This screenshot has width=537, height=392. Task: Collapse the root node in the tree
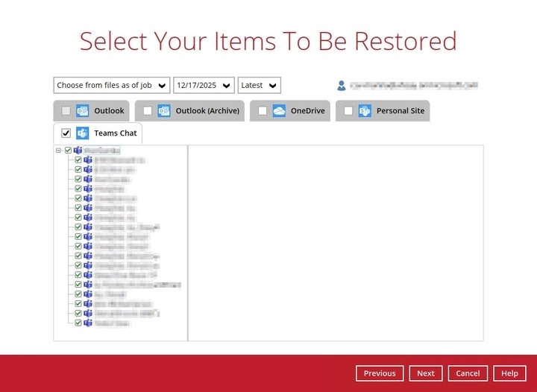58,151
